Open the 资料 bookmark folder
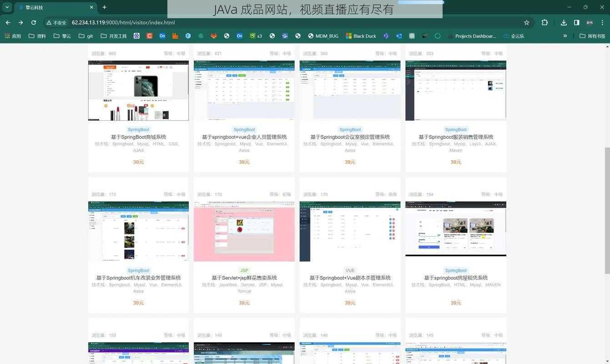 (37, 36)
